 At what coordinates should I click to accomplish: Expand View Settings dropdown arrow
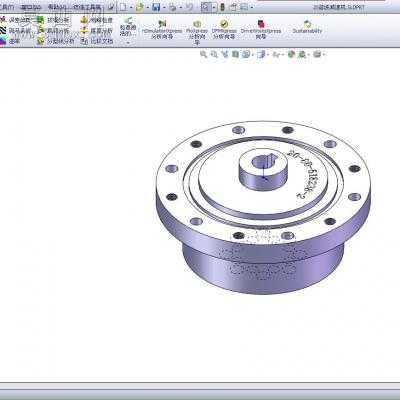tap(323, 54)
